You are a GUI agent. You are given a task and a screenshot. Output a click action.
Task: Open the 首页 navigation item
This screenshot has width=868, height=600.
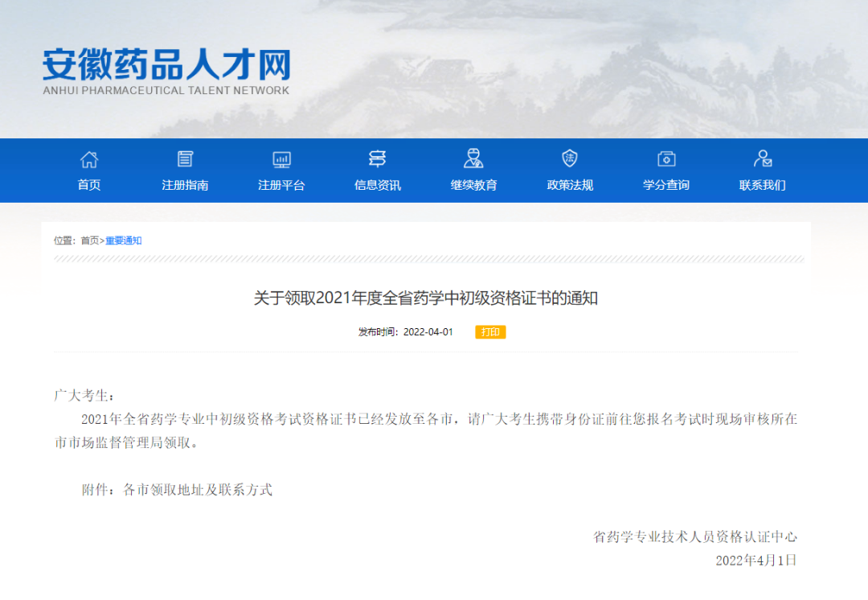tap(89, 185)
